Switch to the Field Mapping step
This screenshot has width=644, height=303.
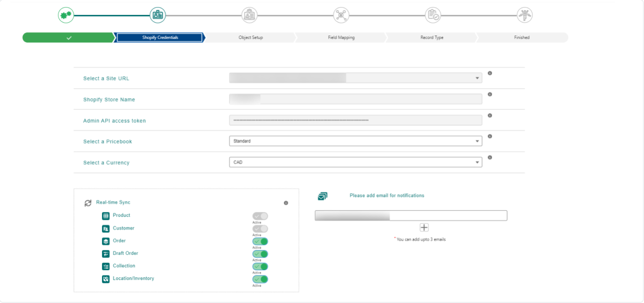coord(341,37)
